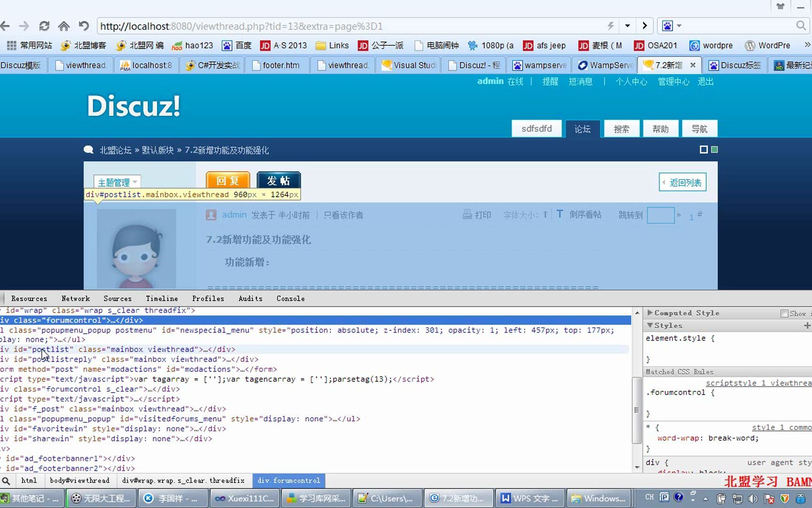Open the 短消息 link in the header

click(x=580, y=81)
